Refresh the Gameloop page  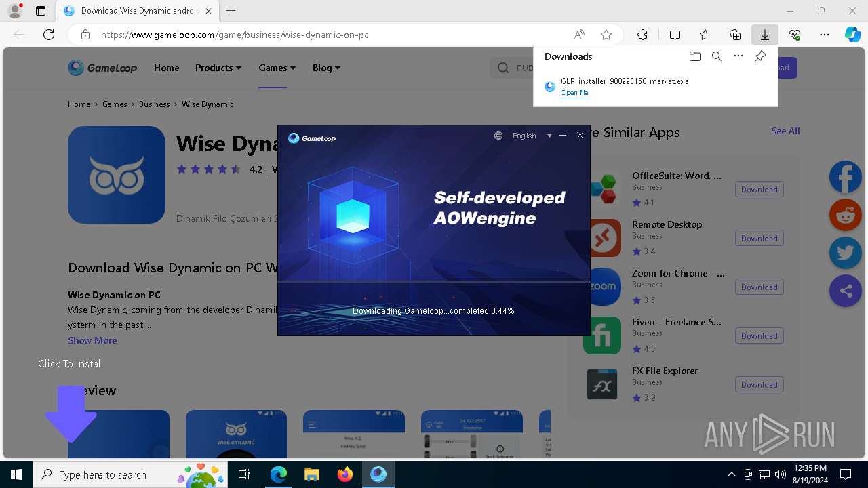(x=49, y=35)
